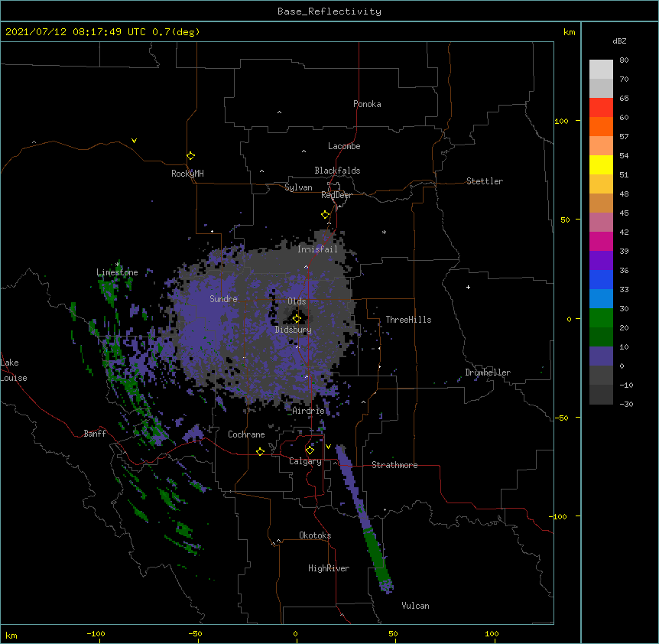This screenshot has width=659, height=644.
Task: Click the Blackfalds label
Action: pos(337,171)
